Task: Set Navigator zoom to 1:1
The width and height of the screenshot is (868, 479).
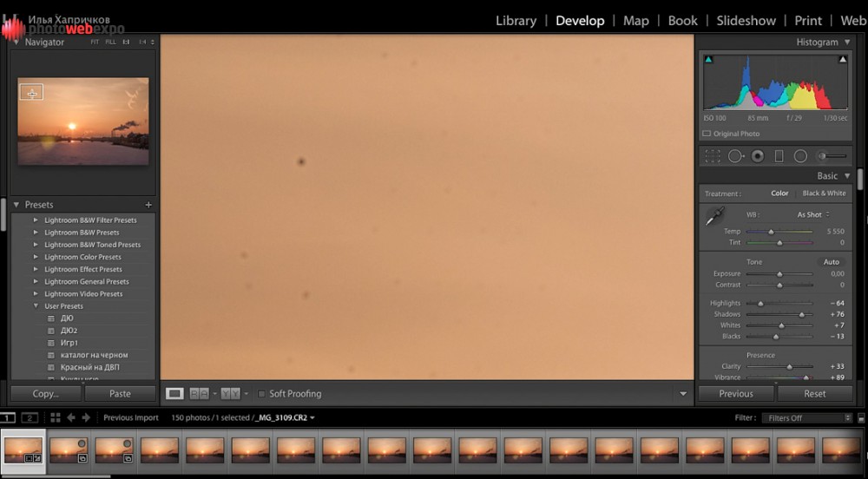Action: coord(126,42)
